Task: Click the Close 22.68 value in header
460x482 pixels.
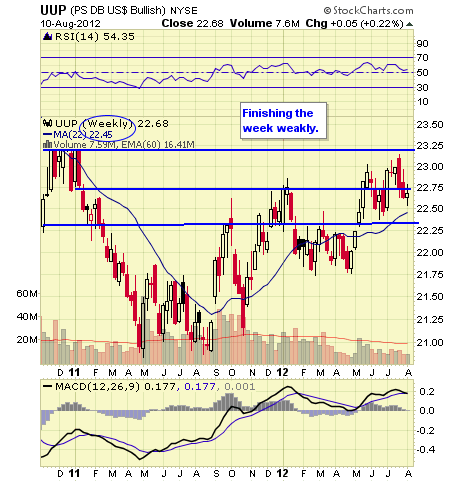Action: [192, 23]
